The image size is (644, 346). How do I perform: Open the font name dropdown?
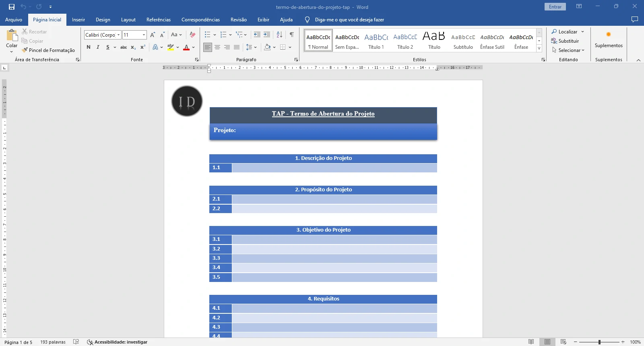click(x=118, y=35)
